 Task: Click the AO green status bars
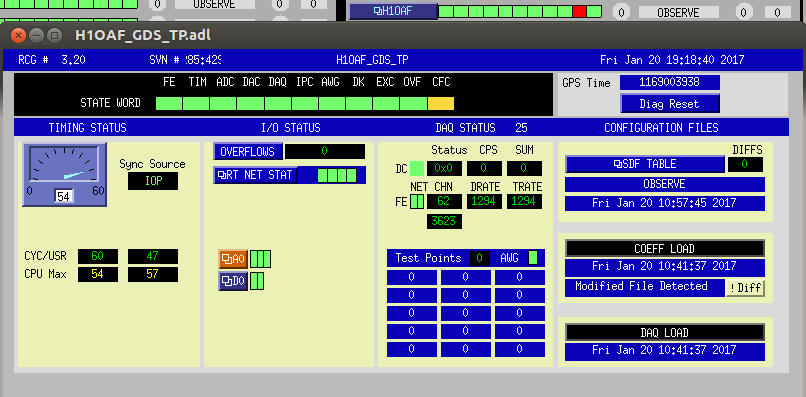click(261, 259)
